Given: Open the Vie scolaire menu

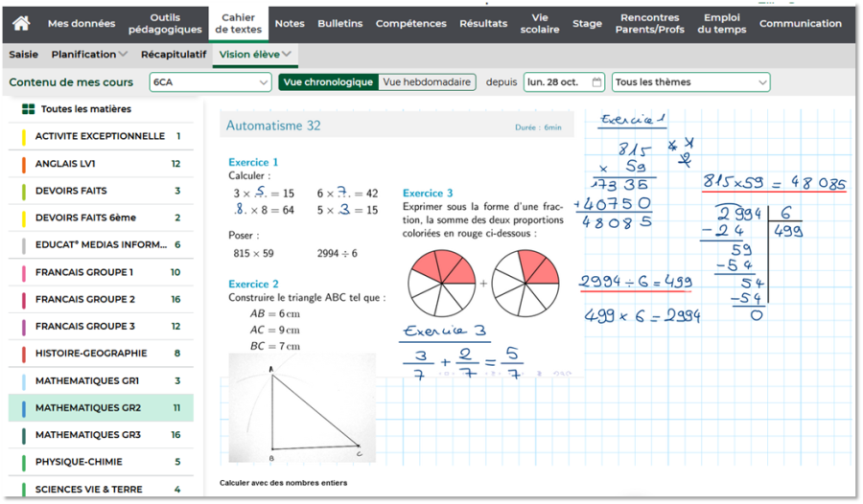Looking at the screenshot, I should point(540,24).
